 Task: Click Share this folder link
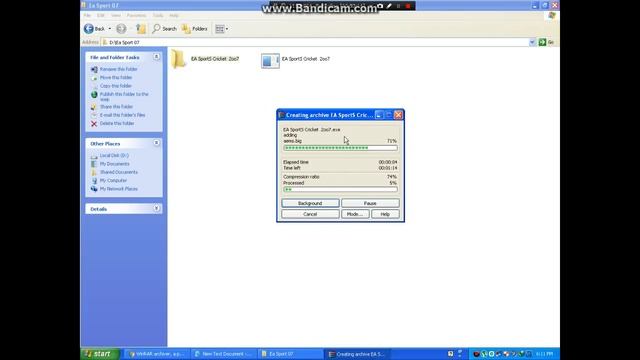[x=116, y=107]
